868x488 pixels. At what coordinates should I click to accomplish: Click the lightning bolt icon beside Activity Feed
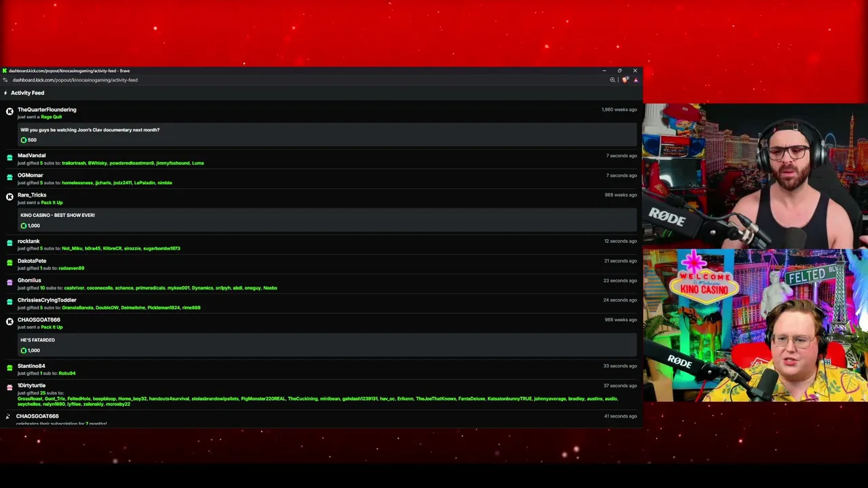[x=5, y=93]
